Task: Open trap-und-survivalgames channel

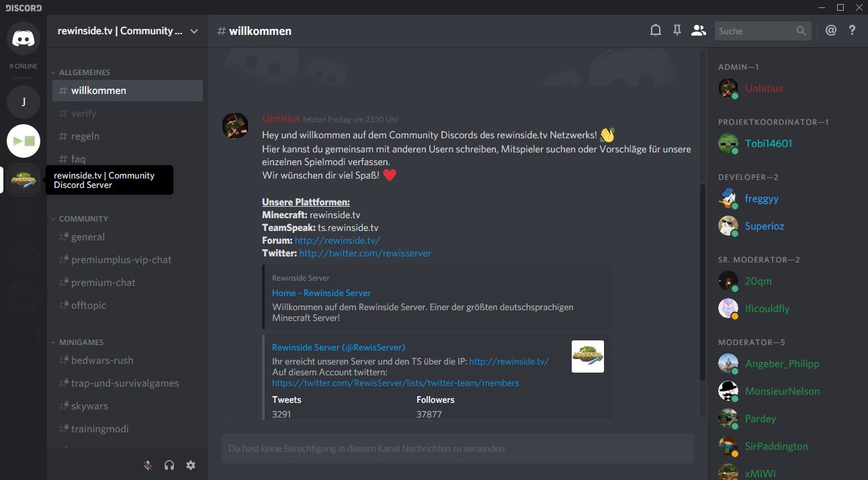Action: 128,383
